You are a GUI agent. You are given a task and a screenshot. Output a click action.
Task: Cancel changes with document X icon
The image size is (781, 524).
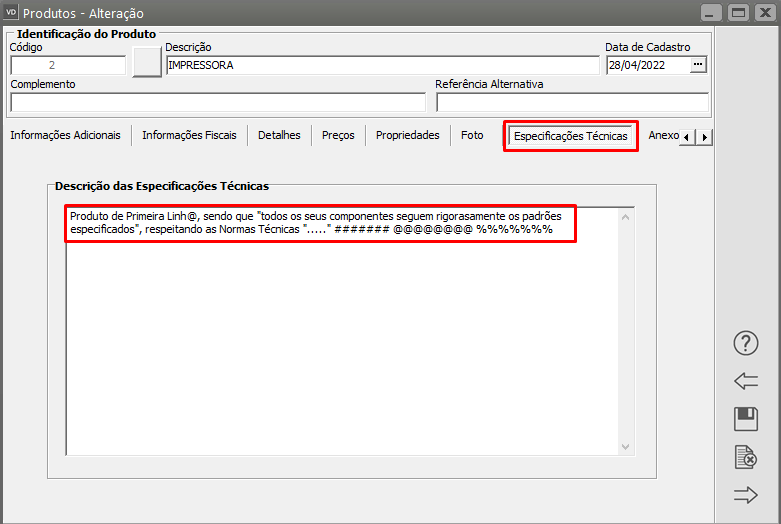coord(746,457)
